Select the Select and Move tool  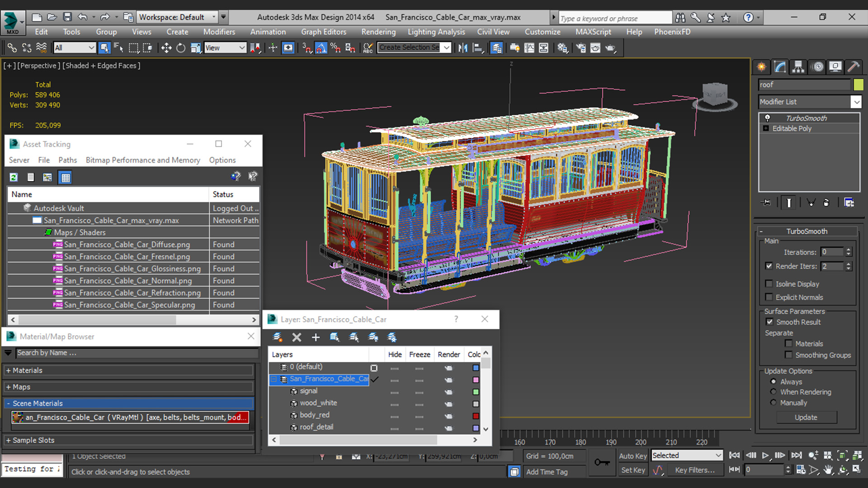point(166,48)
